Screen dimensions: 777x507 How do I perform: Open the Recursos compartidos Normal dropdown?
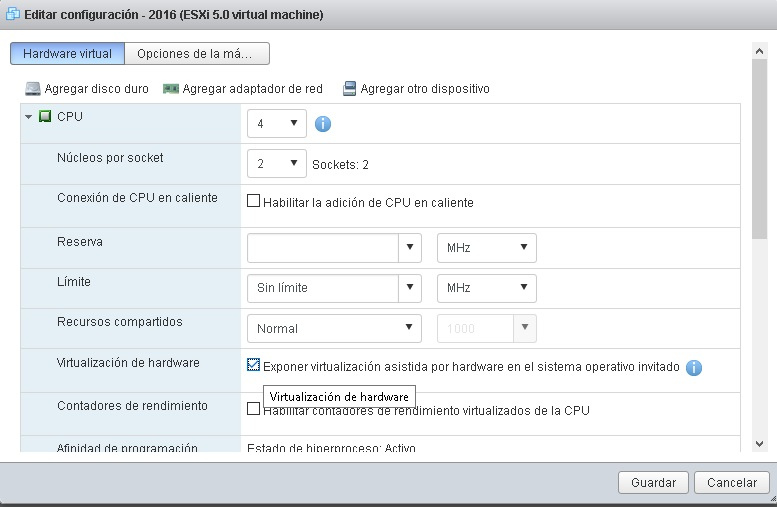pyautogui.click(x=334, y=328)
